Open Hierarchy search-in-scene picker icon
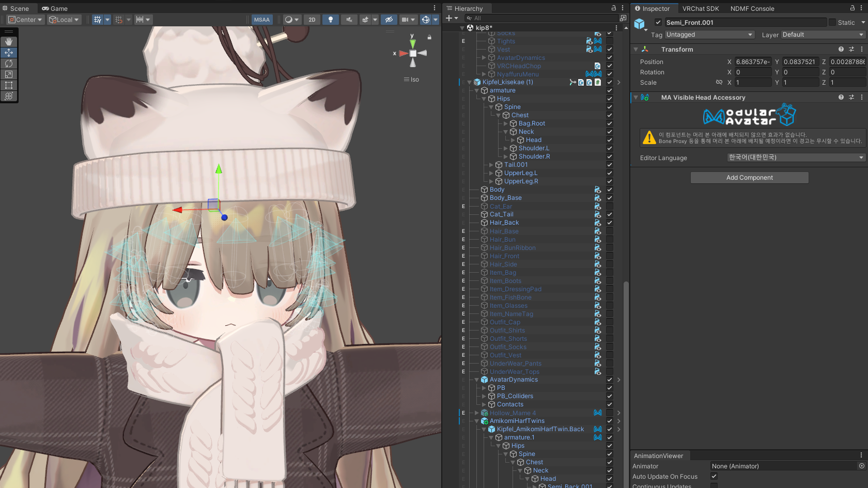The height and width of the screenshot is (488, 868). (623, 18)
